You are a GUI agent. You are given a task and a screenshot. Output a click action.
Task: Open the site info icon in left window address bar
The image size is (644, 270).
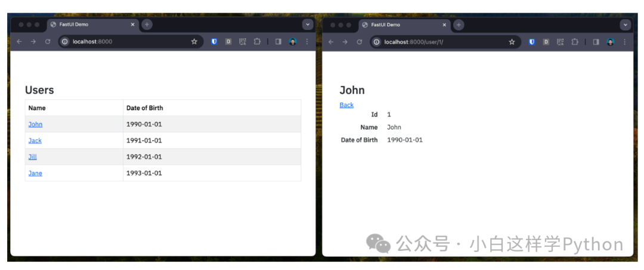coord(65,42)
